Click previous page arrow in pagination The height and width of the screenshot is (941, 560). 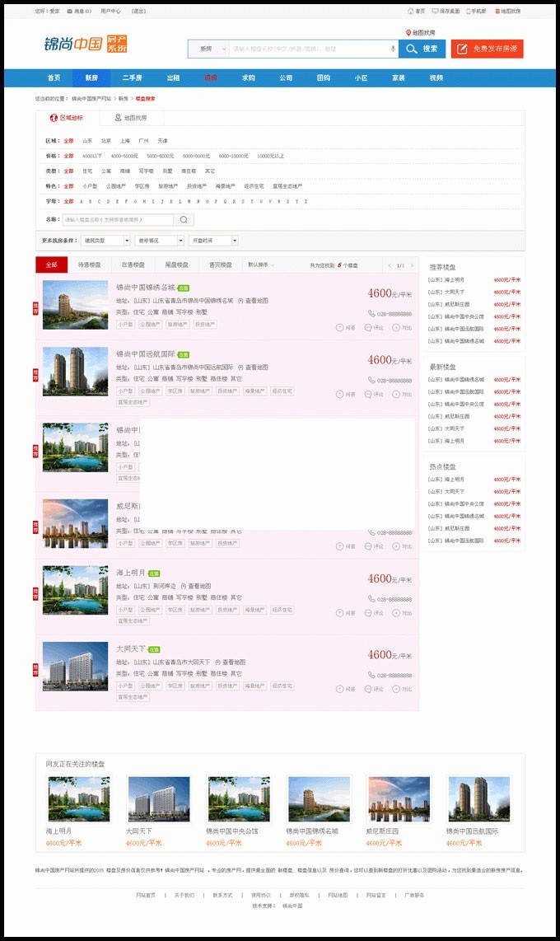[390, 265]
